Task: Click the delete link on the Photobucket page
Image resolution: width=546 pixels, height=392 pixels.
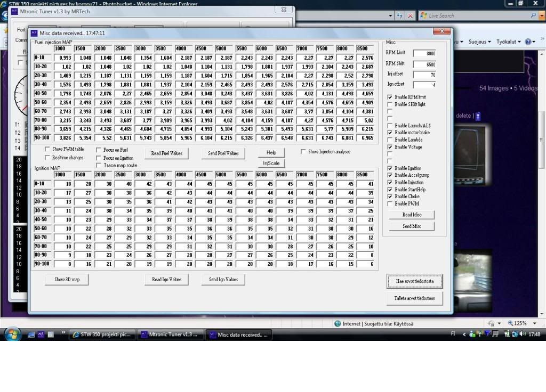Action: click(x=463, y=116)
